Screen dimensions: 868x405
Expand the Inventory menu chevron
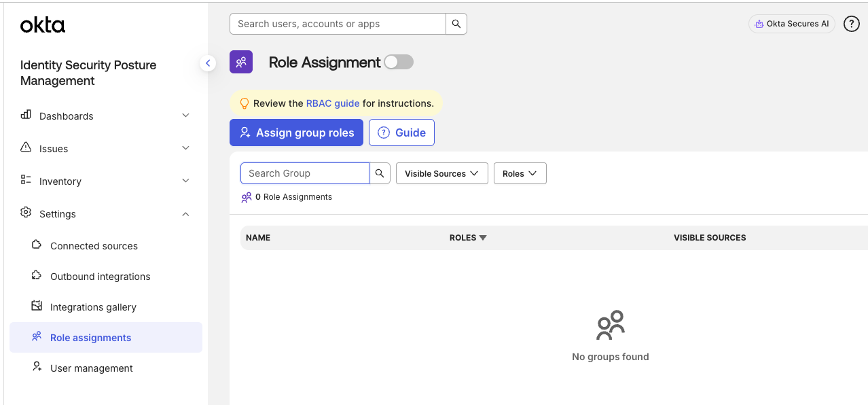186,181
